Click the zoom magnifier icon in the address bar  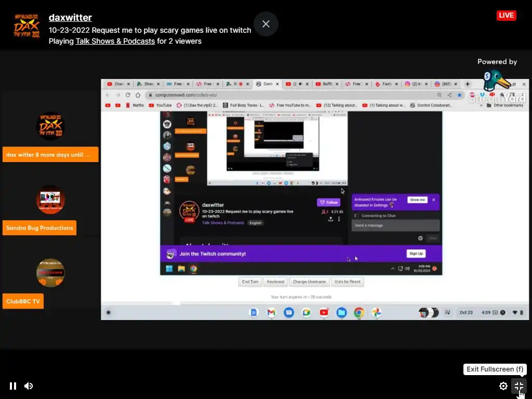click(x=440, y=95)
